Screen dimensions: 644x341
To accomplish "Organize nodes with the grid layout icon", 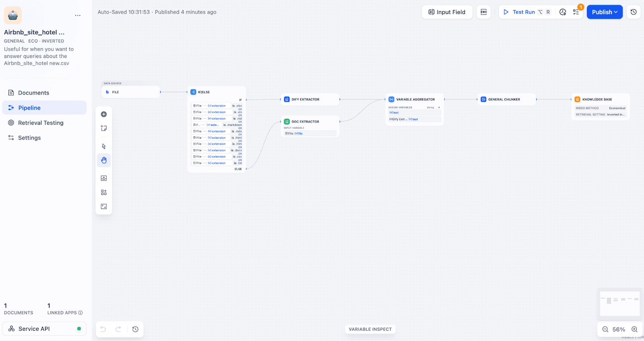I will click(104, 193).
